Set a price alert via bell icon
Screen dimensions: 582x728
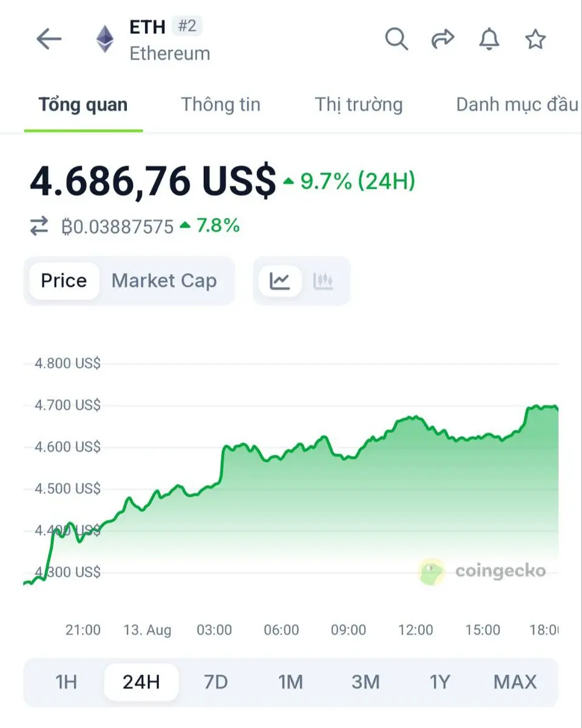[489, 39]
